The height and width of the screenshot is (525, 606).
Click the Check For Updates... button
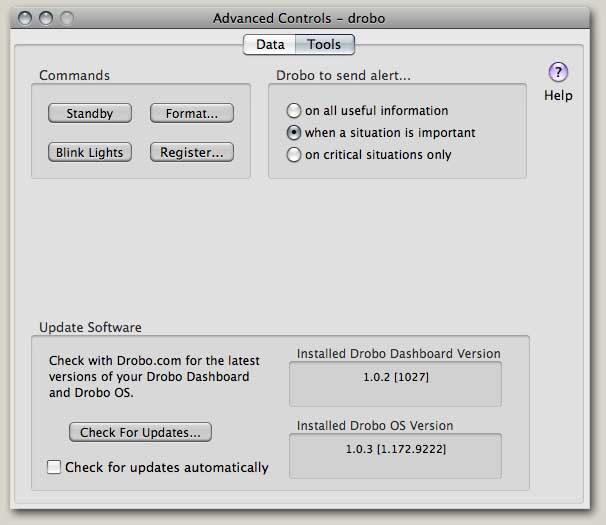(140, 432)
